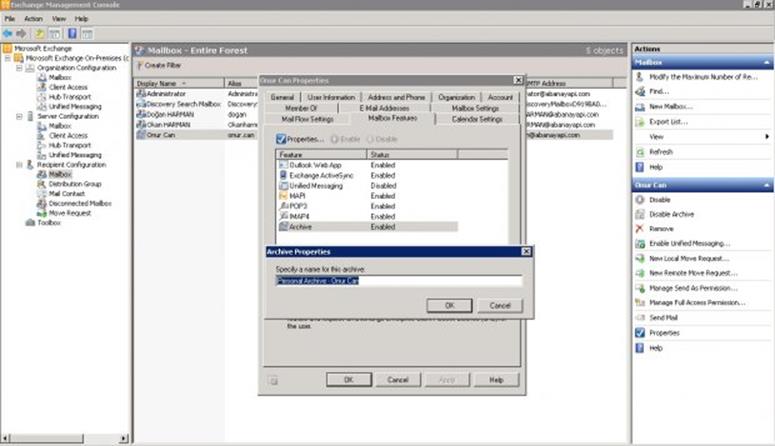Click the forward arrow toolbar icon

pyautogui.click(x=21, y=34)
